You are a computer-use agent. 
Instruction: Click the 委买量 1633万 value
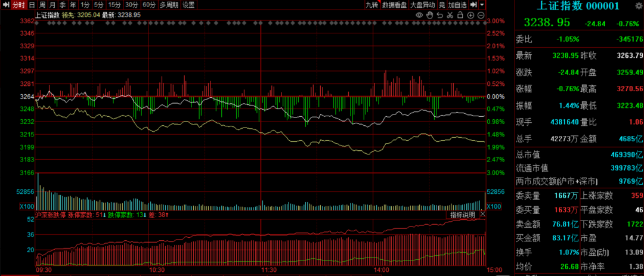tap(567, 210)
